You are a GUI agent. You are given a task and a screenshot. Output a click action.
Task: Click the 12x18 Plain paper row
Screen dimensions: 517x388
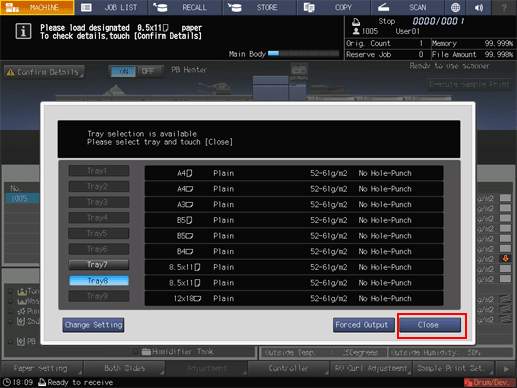coord(294,299)
